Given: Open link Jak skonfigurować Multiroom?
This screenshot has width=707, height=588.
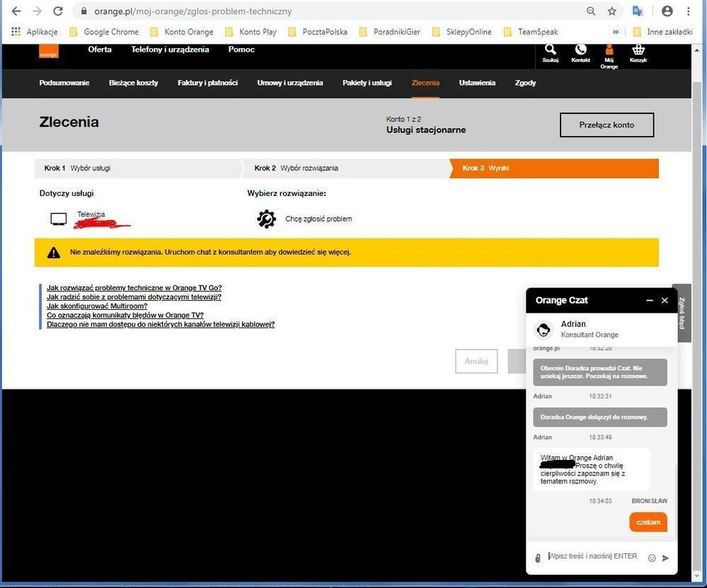Looking at the screenshot, I should point(96,306).
